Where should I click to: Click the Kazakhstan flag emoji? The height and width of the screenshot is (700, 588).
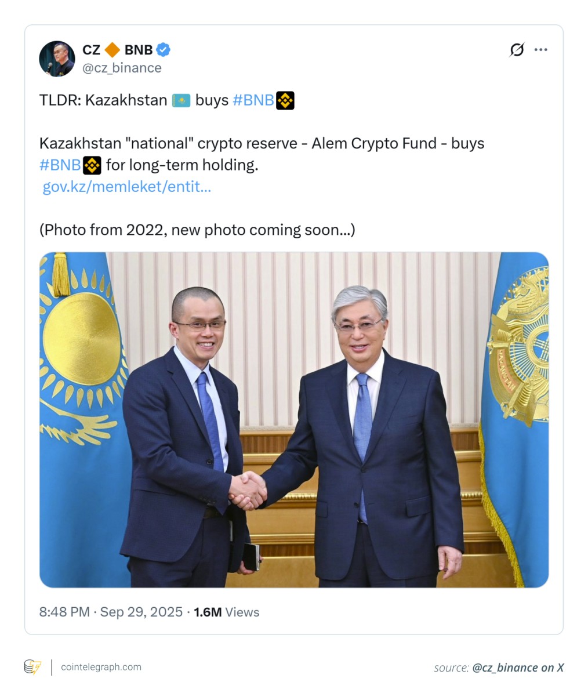click(181, 101)
